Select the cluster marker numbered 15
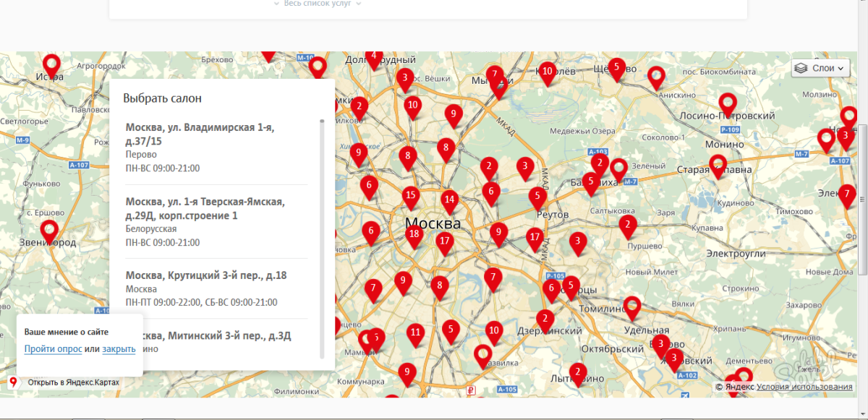 411,195
